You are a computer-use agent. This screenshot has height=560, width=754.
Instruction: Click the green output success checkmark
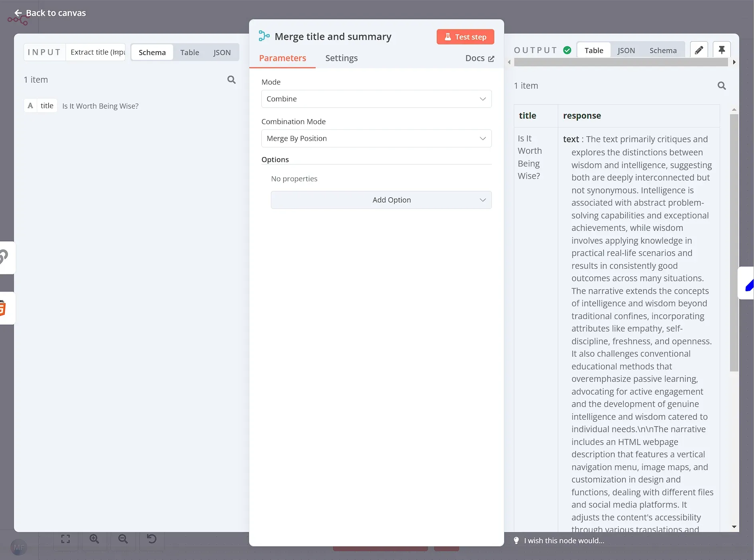(567, 50)
